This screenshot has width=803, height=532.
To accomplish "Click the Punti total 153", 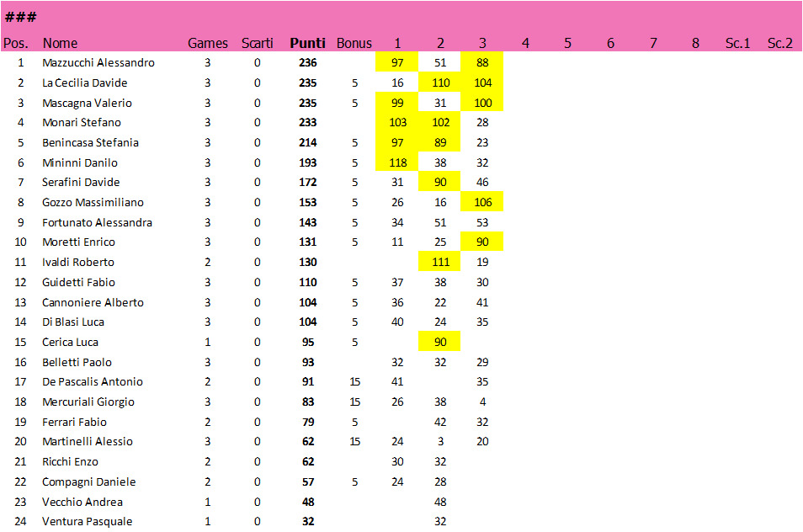I will pos(308,202).
